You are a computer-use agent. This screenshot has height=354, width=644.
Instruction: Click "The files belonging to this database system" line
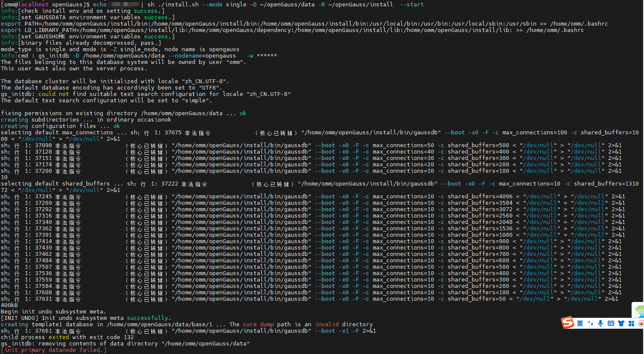[x=124, y=62]
